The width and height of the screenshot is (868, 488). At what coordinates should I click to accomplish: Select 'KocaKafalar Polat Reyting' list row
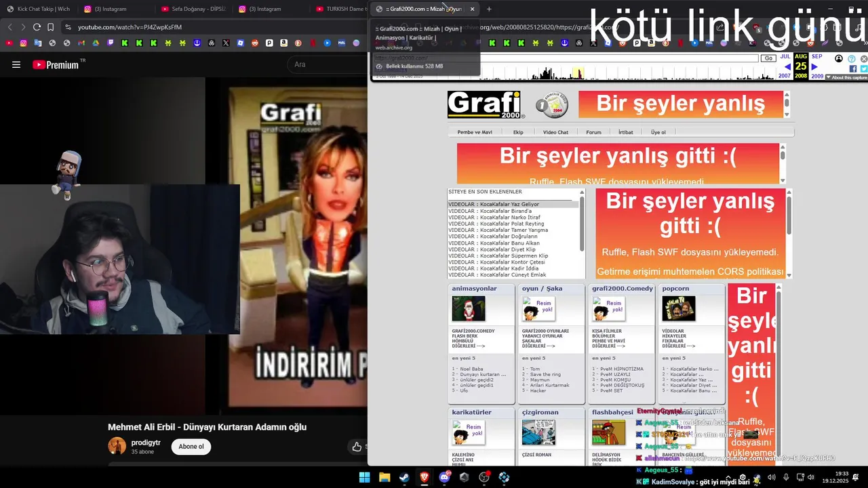(513, 224)
